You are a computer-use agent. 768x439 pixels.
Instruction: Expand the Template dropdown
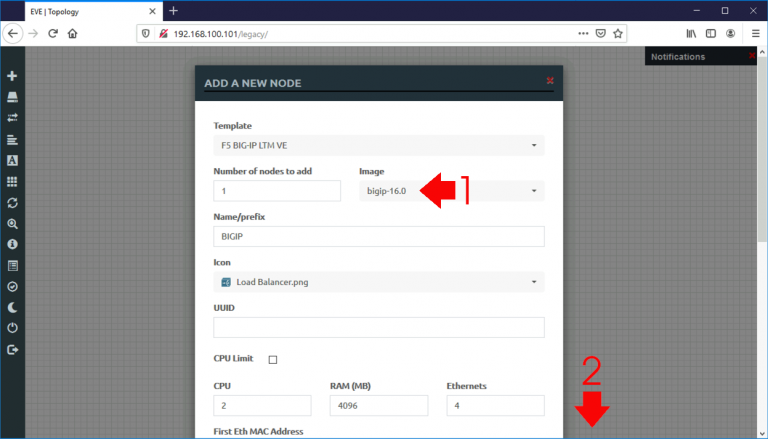(x=379, y=146)
